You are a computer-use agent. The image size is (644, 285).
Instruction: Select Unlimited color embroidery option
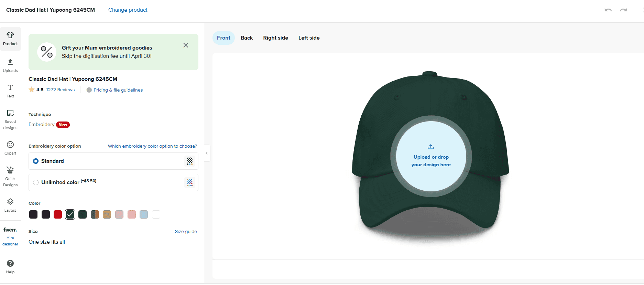pos(36,182)
